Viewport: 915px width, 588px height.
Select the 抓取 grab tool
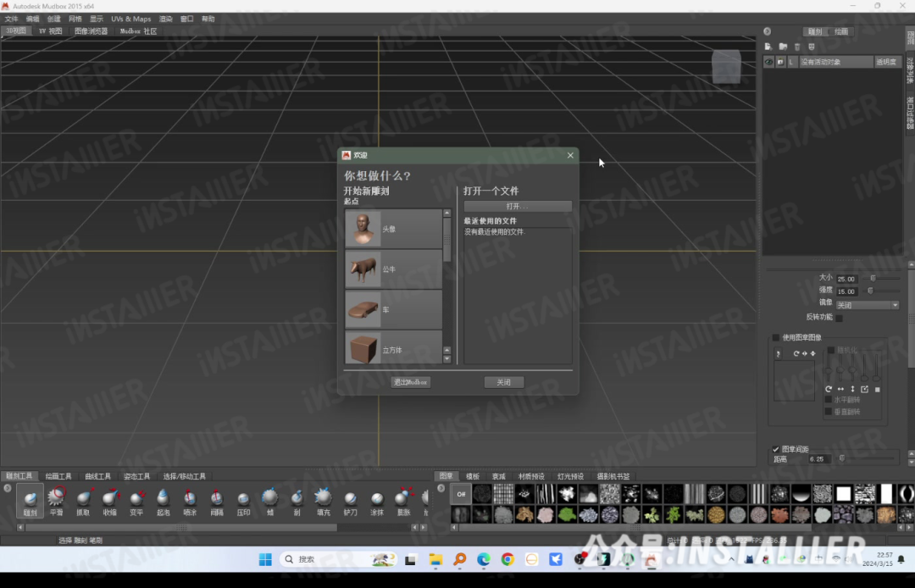[83, 501]
